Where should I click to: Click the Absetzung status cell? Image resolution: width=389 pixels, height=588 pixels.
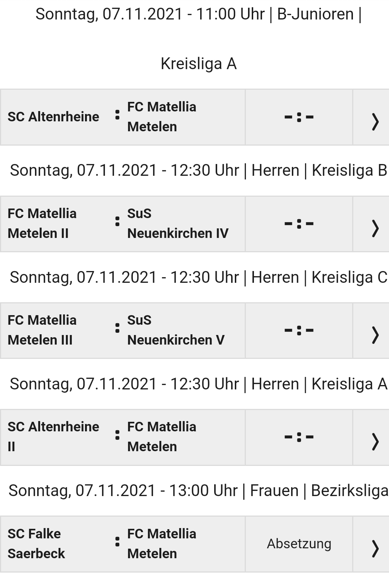click(x=299, y=544)
